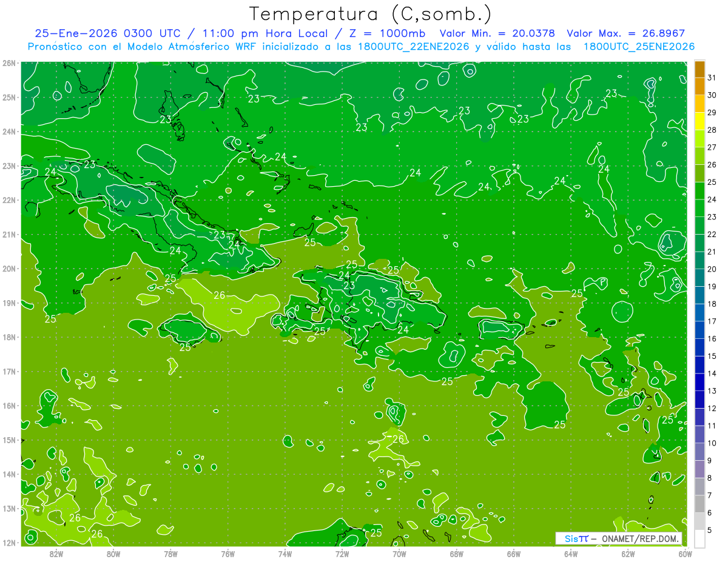Click the '19N' latitude axis label
Screen dimensions: 728x562
(8, 303)
